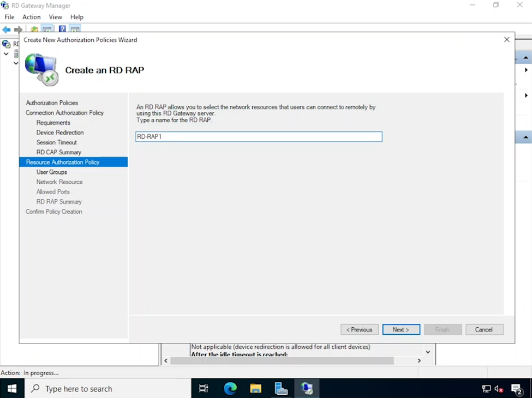Image resolution: width=532 pixels, height=398 pixels.
Task: Click Cancel to exit the wizard
Action: click(484, 329)
